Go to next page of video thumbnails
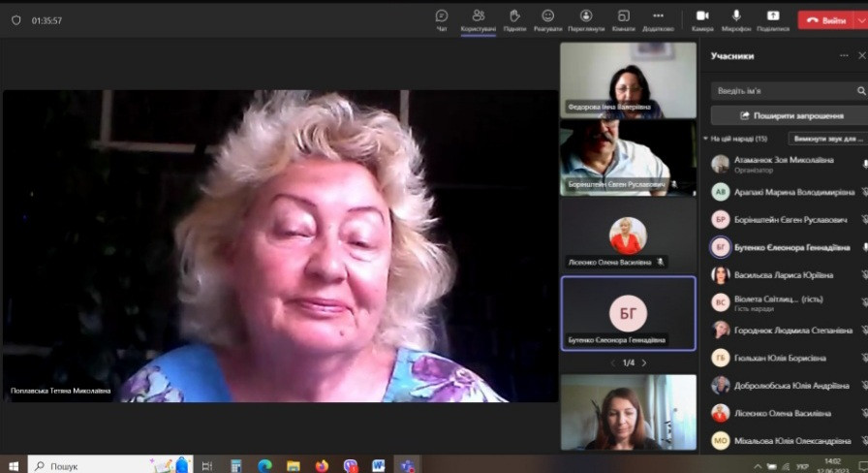 644,363
